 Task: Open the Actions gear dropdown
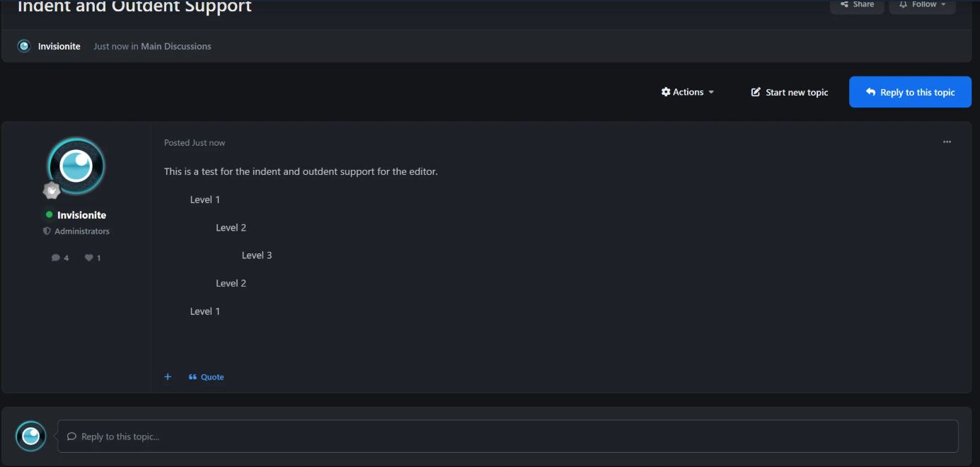[688, 92]
